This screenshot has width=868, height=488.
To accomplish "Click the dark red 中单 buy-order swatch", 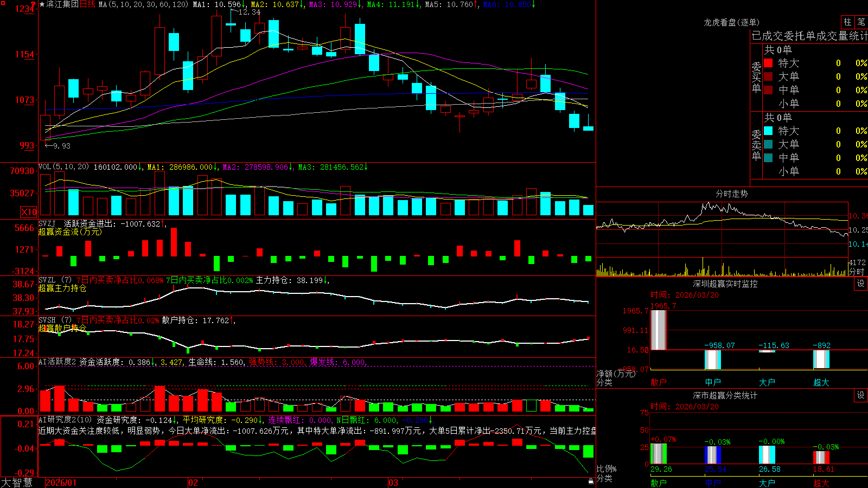I will tap(768, 90).
